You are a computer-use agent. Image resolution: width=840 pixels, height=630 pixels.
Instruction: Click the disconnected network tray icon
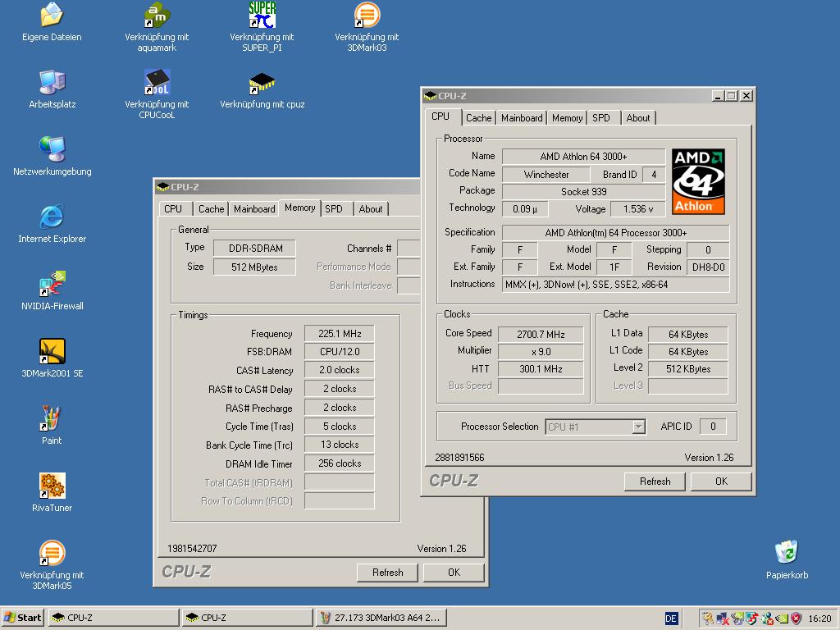tap(723, 619)
